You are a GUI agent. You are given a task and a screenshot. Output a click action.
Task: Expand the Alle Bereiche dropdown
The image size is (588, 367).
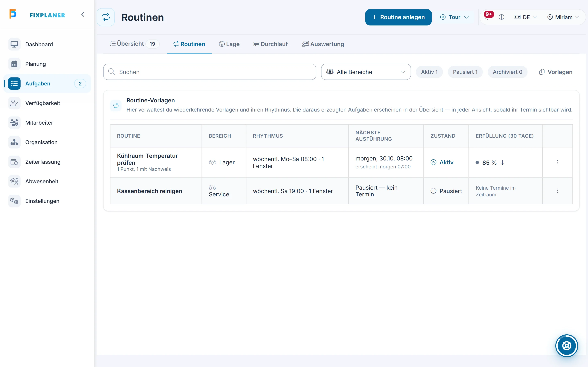[x=366, y=72]
